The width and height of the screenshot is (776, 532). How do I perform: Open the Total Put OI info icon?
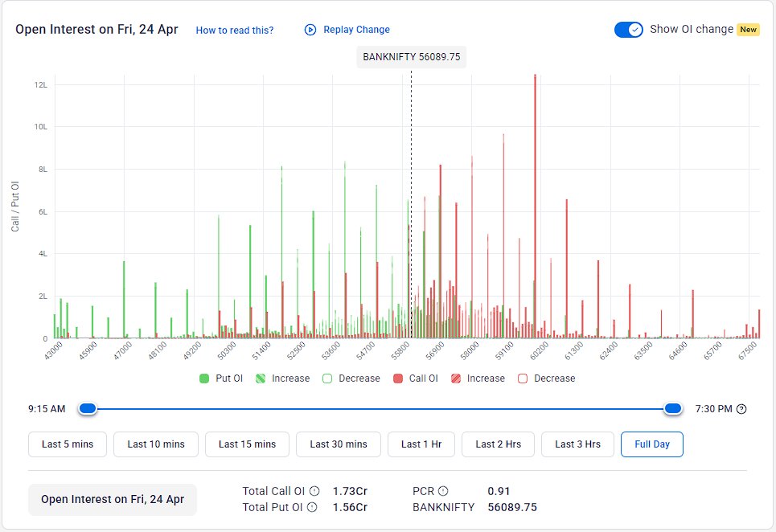click(312, 507)
